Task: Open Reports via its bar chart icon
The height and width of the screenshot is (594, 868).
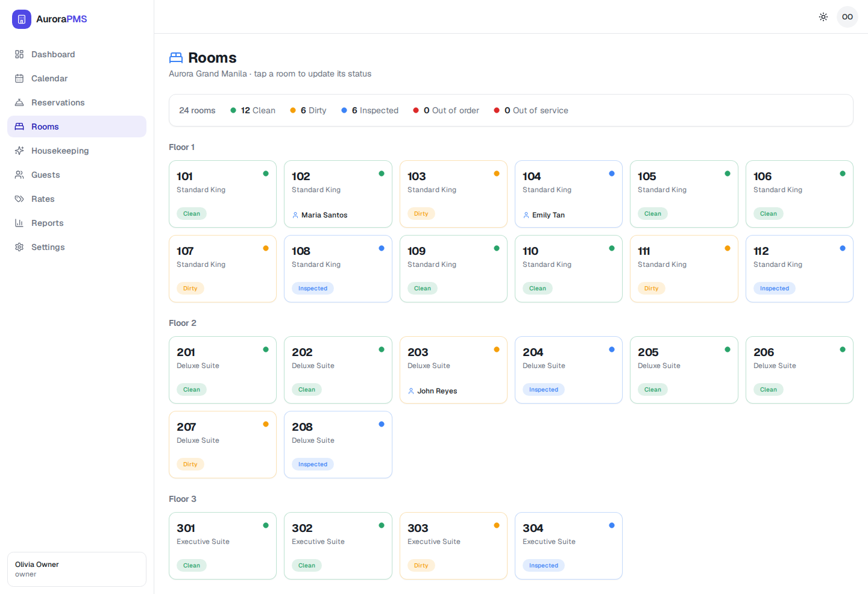Action: click(19, 223)
